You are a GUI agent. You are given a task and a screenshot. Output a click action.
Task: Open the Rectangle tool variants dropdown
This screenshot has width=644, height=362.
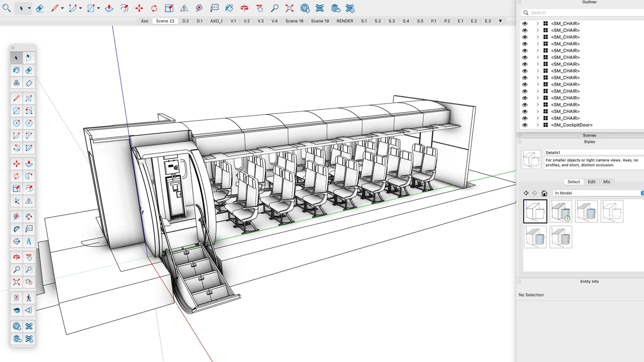(x=98, y=8)
